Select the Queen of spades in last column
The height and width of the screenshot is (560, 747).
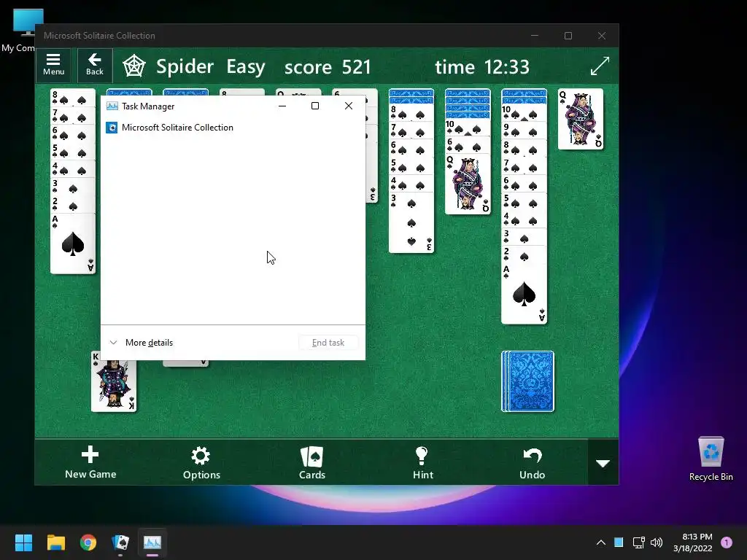coord(580,119)
